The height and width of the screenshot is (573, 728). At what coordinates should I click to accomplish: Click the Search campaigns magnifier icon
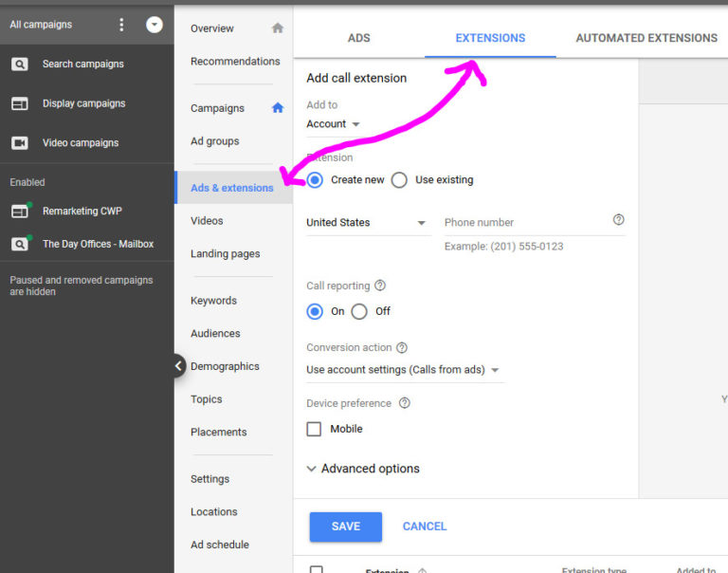coord(20,65)
